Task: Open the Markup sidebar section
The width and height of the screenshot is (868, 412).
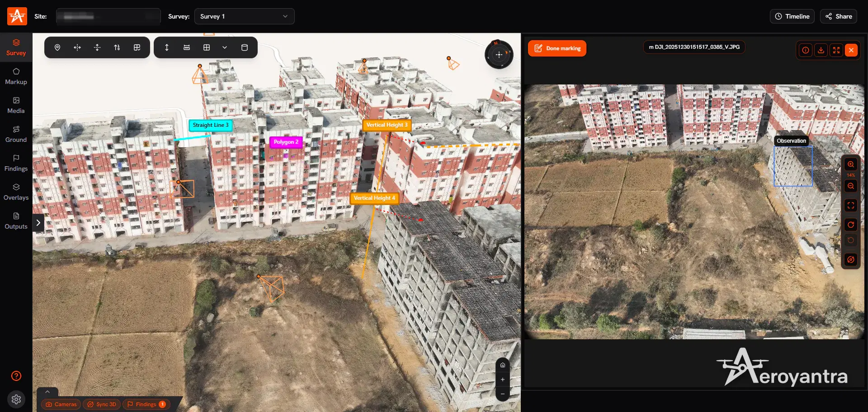Action: click(x=16, y=76)
